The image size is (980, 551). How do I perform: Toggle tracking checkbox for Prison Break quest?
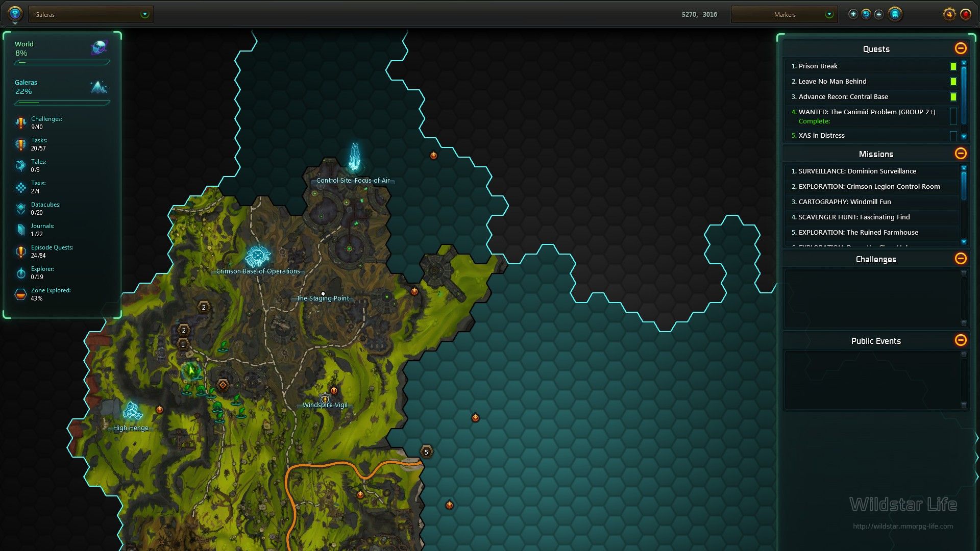coord(953,66)
